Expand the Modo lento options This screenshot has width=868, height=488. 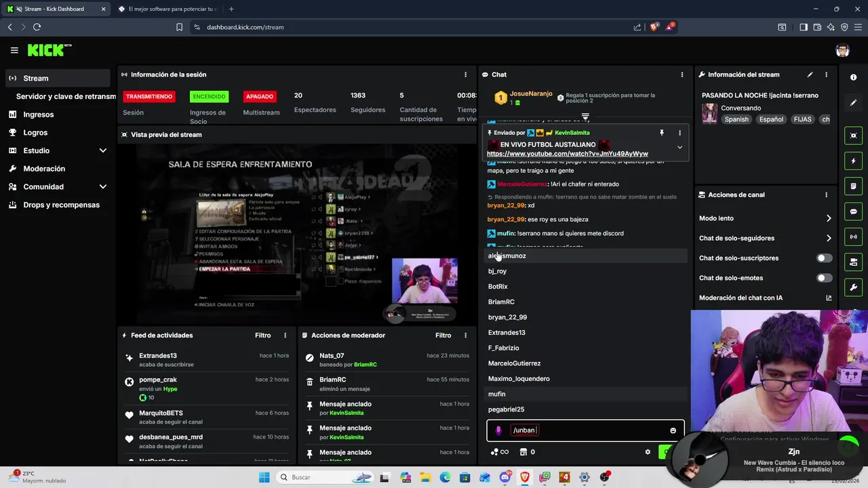[829, 218]
